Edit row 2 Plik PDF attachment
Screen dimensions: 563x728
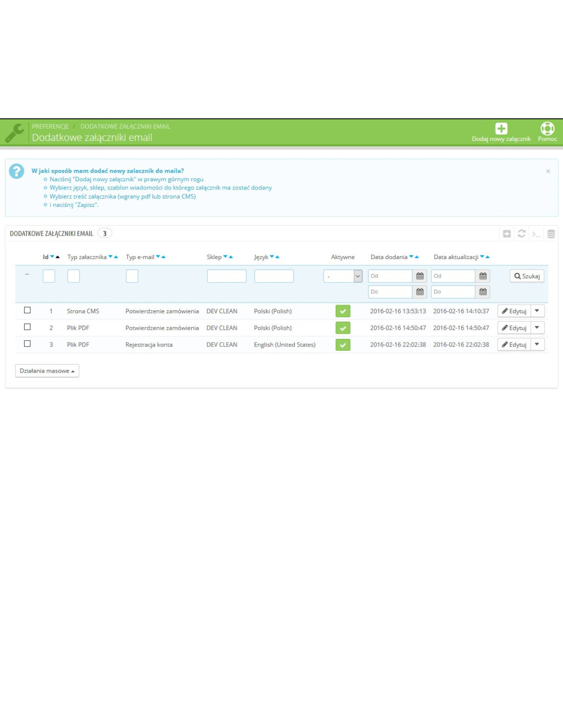tap(514, 328)
